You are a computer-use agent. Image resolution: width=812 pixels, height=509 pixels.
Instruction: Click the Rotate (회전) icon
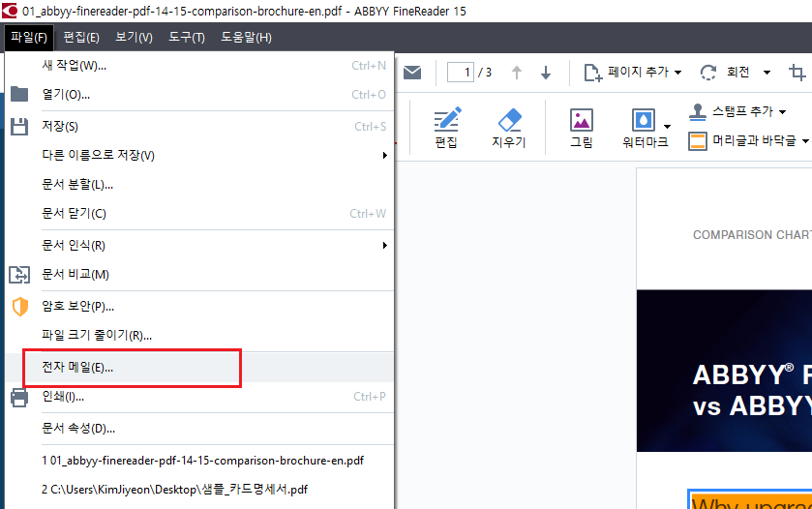click(708, 73)
